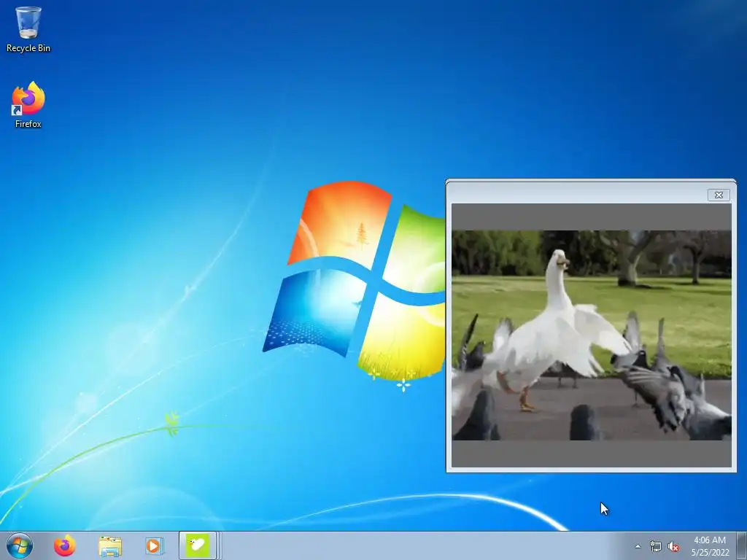Launch Windows Media Player from the taskbar
This screenshot has height=560, width=747.
click(x=154, y=545)
